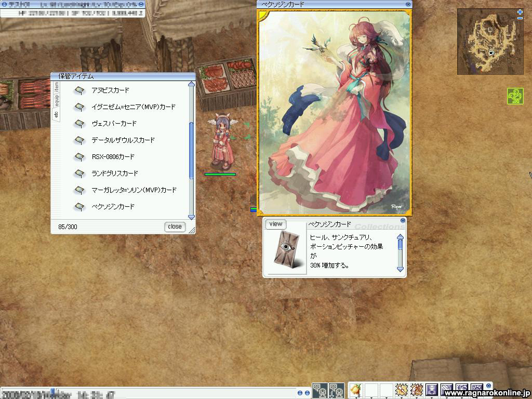The height and width of the screenshot is (399, 532).
Task: Zoom in the minimap with plus icon
Action: (520, 12)
